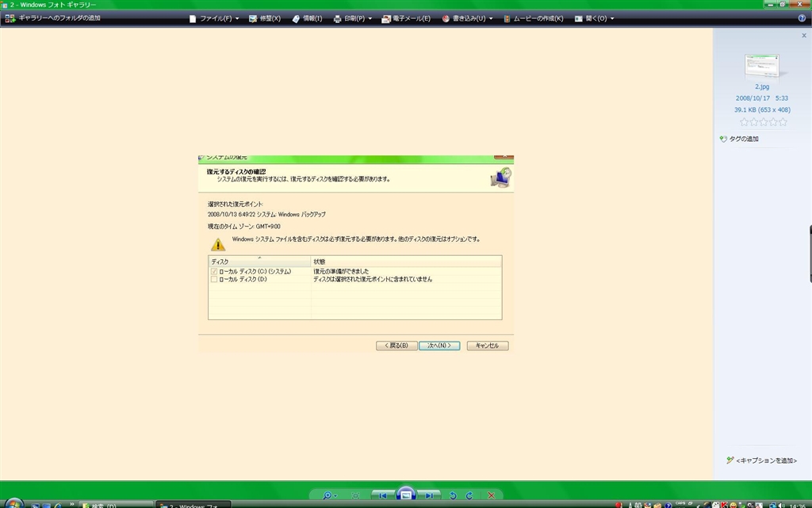Toggle the ローカル ディスク (D:) checkbox in picture
This screenshot has width=812, height=508.
pos(214,279)
